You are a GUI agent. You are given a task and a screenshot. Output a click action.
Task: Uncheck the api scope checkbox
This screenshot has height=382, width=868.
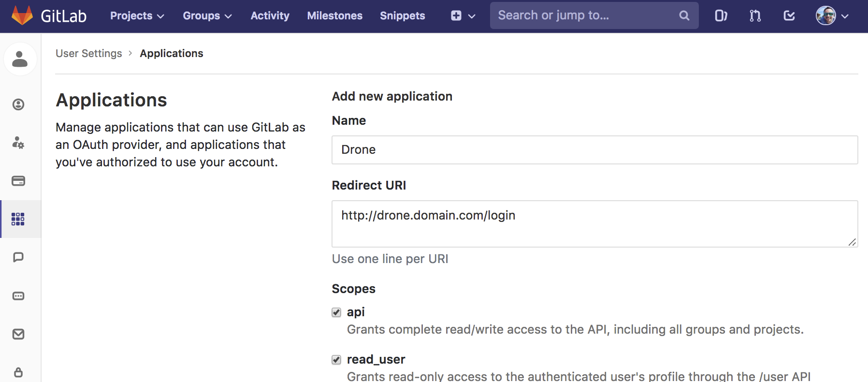coord(336,312)
